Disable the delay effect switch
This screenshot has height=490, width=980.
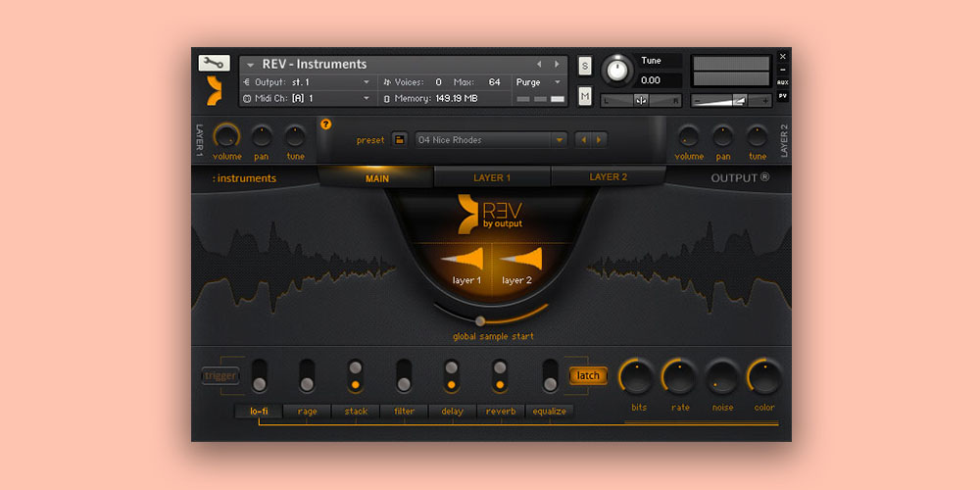[x=451, y=375]
